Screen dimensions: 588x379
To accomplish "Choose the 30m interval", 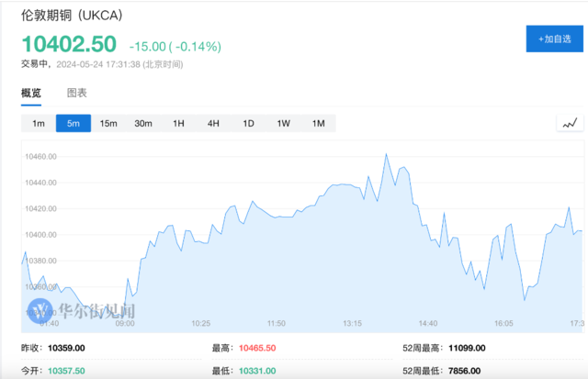I will (143, 123).
